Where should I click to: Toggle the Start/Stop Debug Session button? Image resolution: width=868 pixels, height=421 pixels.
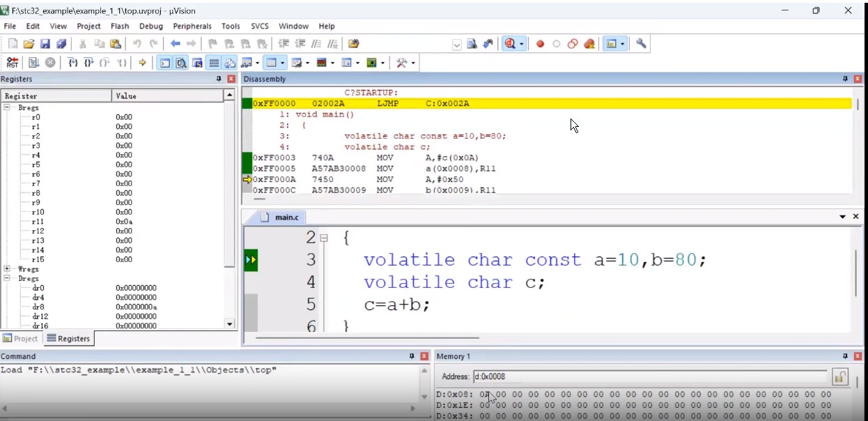(x=510, y=43)
